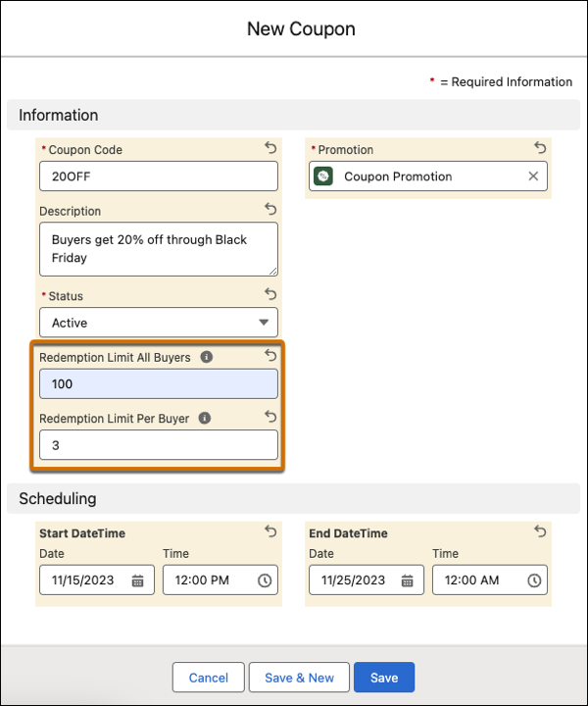Open calendar picker for Start Date
The height and width of the screenshot is (706, 588).
pos(137,580)
